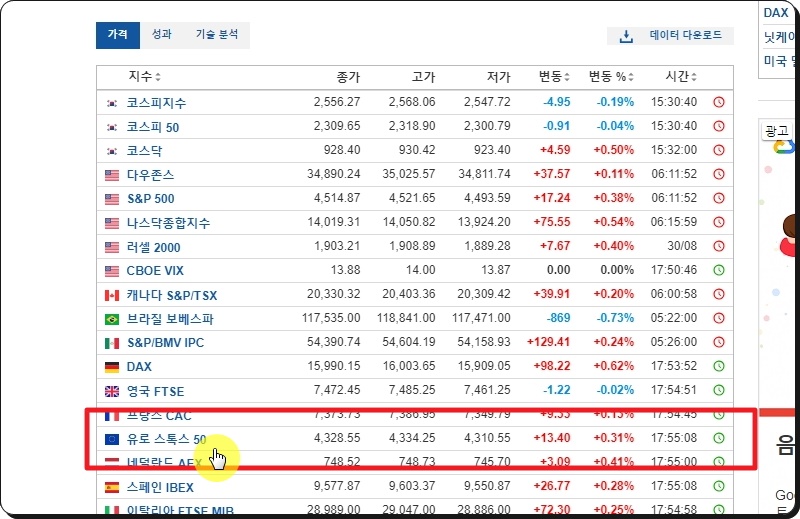Open the 성과 tab
The width and height of the screenshot is (800, 519).
pyautogui.click(x=162, y=35)
